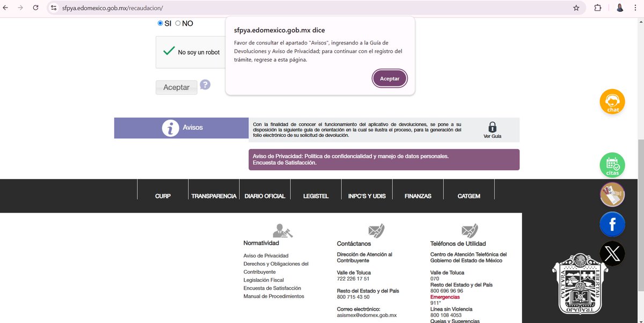The height and width of the screenshot is (323, 644).
Task: Open the TRANSPARENCIA menu item
Action: pos(214,196)
